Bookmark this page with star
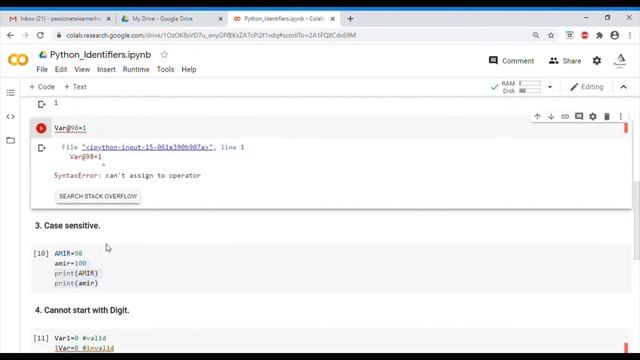The height and width of the screenshot is (360, 640). 551,36
